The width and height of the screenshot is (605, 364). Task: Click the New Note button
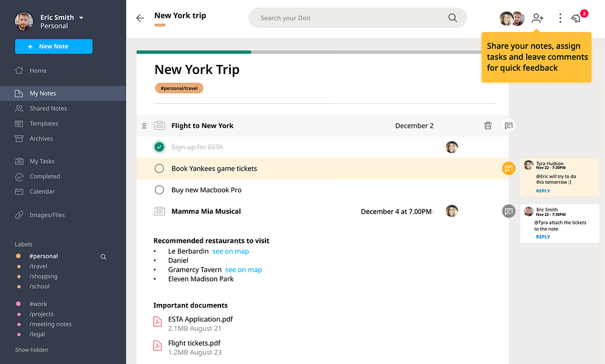53,46
